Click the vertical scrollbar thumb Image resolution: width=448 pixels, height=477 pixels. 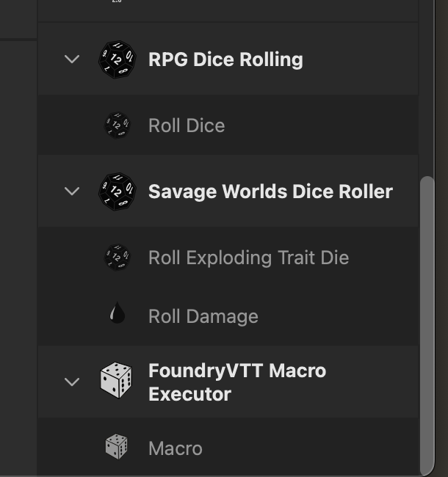point(427,326)
